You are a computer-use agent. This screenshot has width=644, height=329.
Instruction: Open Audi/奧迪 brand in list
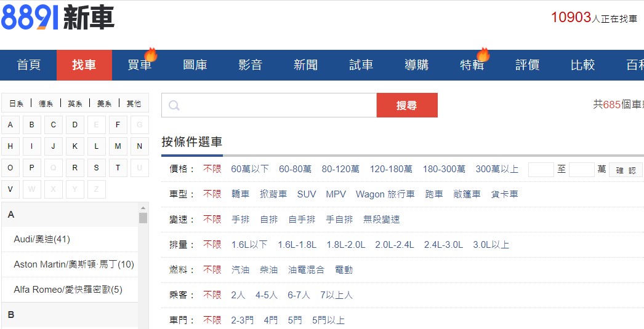pyautogui.click(x=42, y=239)
